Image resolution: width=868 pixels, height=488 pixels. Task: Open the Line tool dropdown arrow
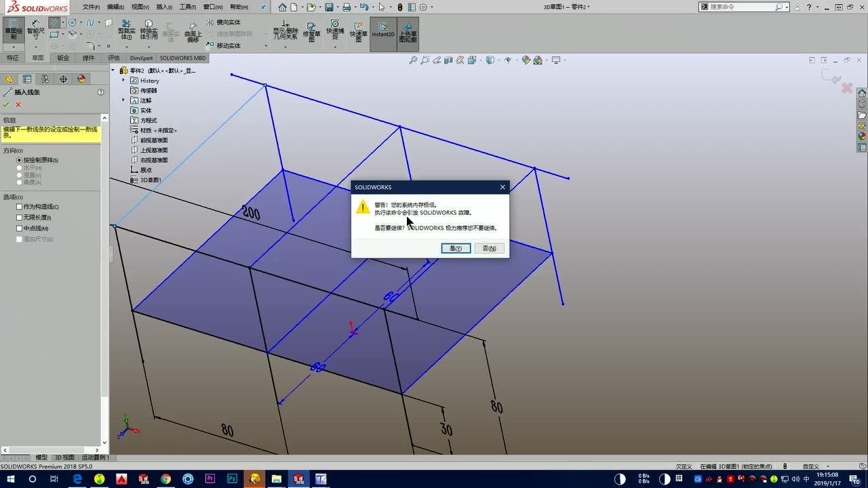63,23
